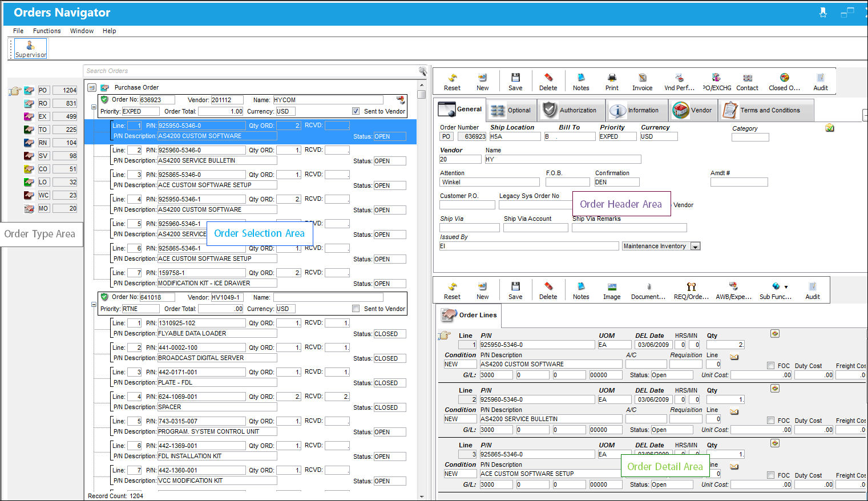868x501 pixels.
Task: Click the Closed O... toolbar icon
Action: [x=784, y=82]
